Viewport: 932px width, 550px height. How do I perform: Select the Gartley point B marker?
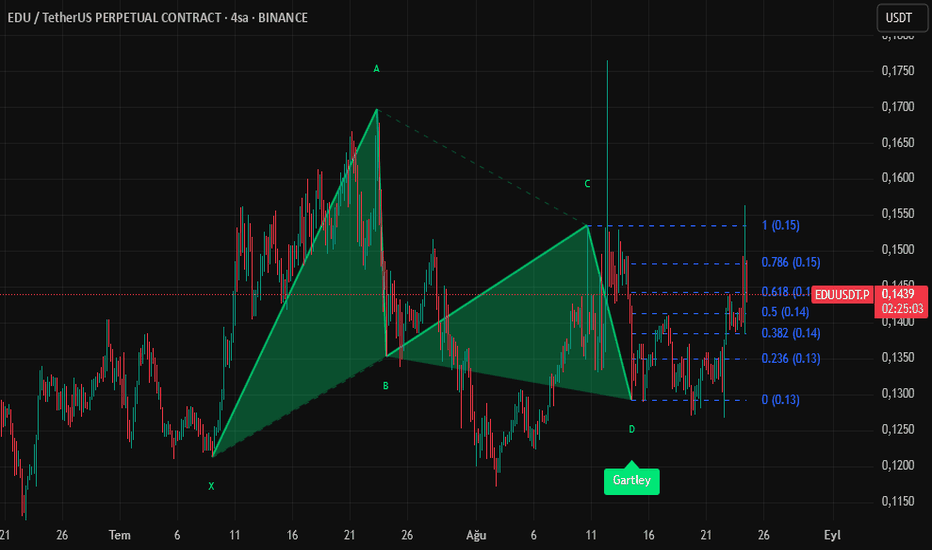tap(386, 385)
